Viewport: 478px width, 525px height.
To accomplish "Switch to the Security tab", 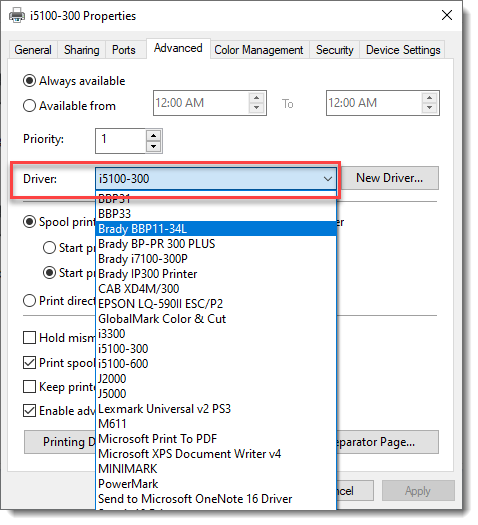I will point(334,50).
